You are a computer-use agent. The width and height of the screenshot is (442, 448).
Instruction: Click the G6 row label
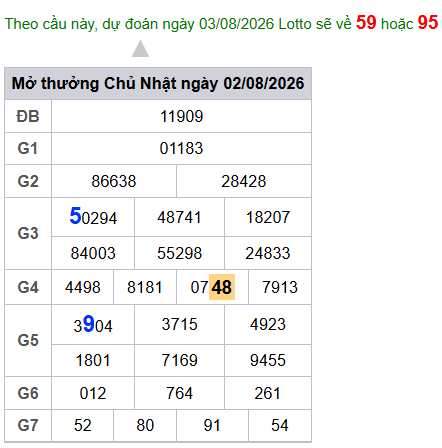(28, 393)
